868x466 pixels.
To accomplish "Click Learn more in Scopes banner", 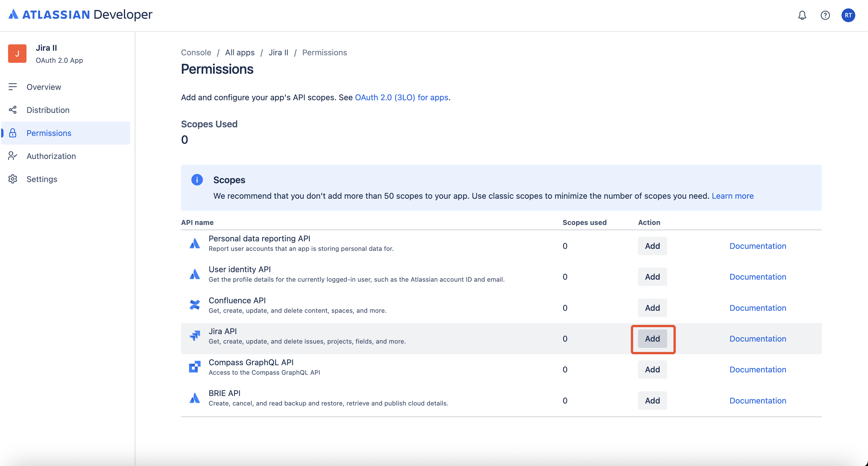I will [x=732, y=196].
